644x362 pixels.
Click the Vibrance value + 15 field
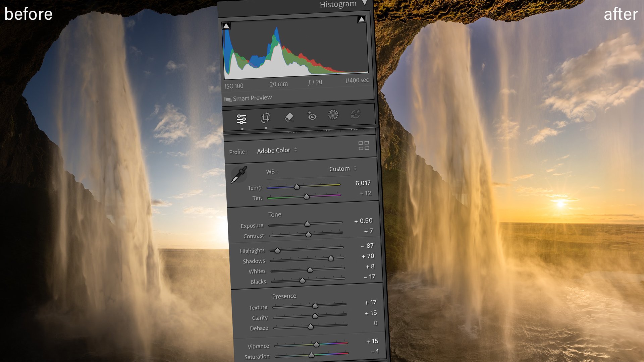(x=372, y=341)
